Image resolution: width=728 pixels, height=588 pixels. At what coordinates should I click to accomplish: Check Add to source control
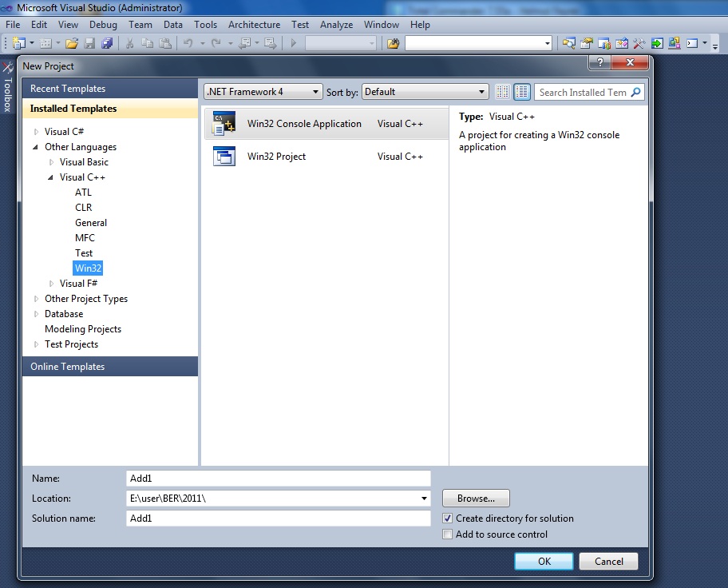(x=447, y=534)
